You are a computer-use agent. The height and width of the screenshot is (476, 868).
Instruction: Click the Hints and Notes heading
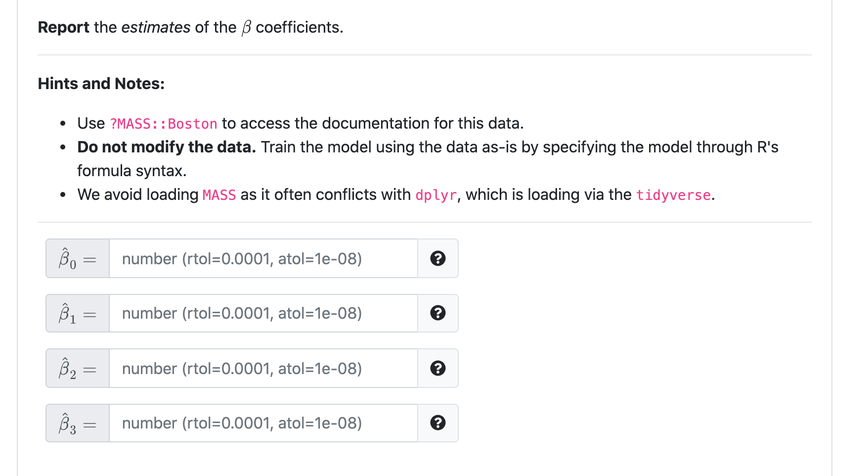point(101,84)
